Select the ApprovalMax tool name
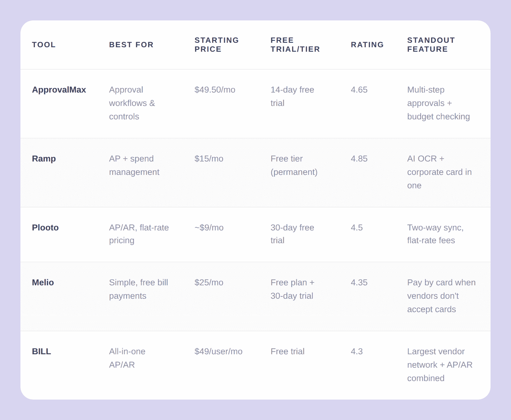 pyautogui.click(x=59, y=90)
